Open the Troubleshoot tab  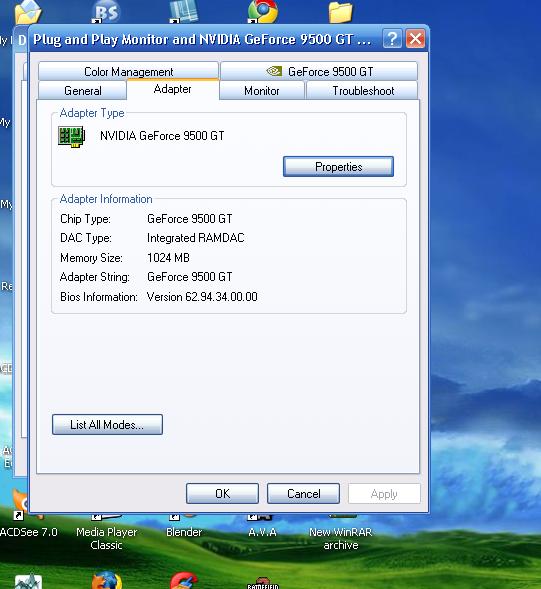[x=363, y=91]
